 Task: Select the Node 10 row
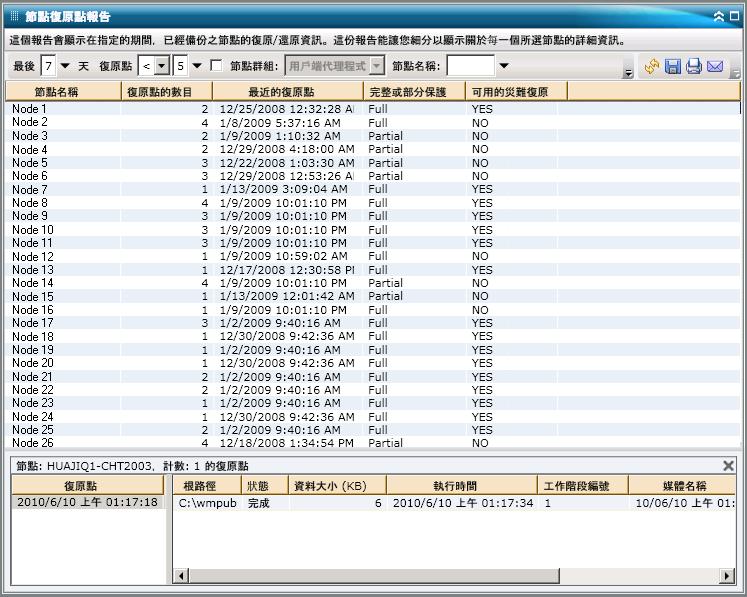[x=373, y=230]
